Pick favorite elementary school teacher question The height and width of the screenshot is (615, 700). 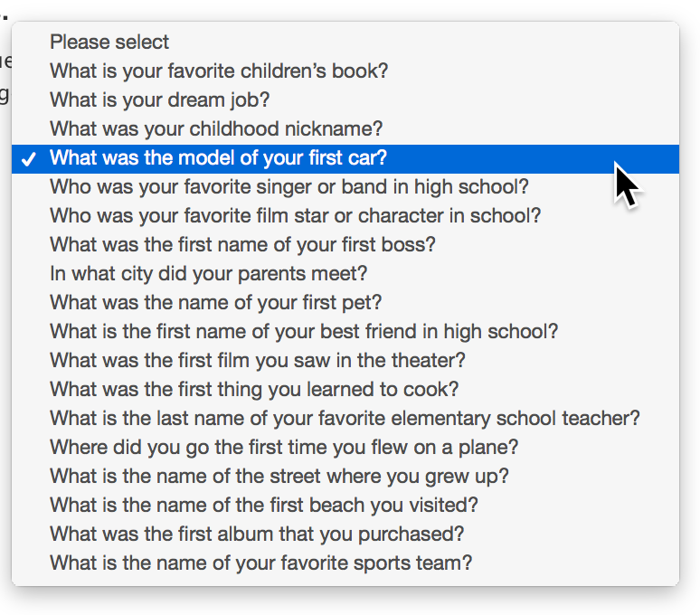(345, 419)
